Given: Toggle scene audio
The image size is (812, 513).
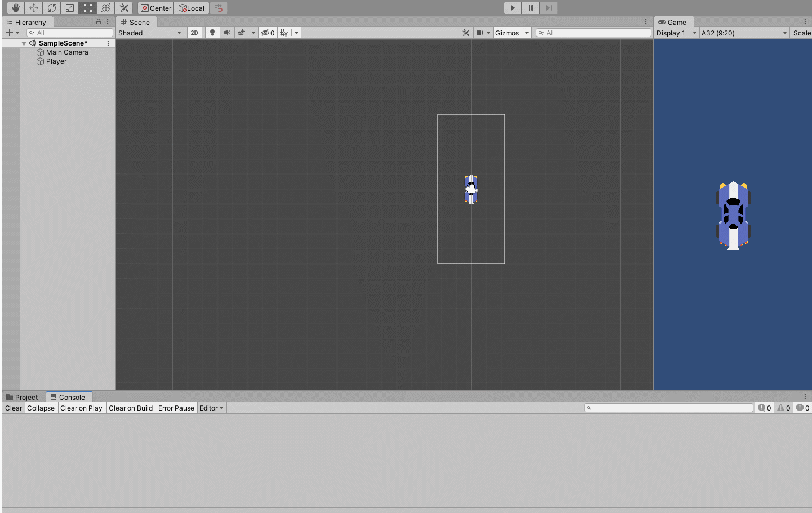Looking at the screenshot, I should pos(227,33).
